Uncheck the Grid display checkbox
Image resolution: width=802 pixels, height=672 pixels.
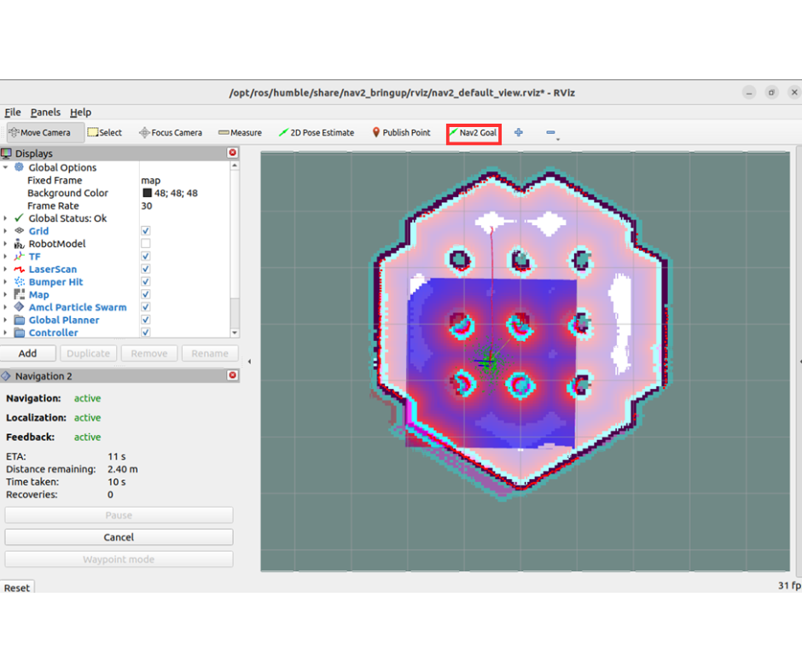pyautogui.click(x=146, y=231)
